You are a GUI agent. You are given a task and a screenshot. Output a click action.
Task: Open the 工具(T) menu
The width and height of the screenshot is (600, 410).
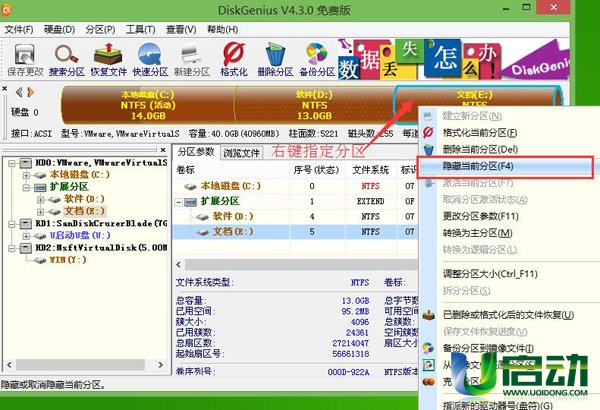(x=140, y=29)
